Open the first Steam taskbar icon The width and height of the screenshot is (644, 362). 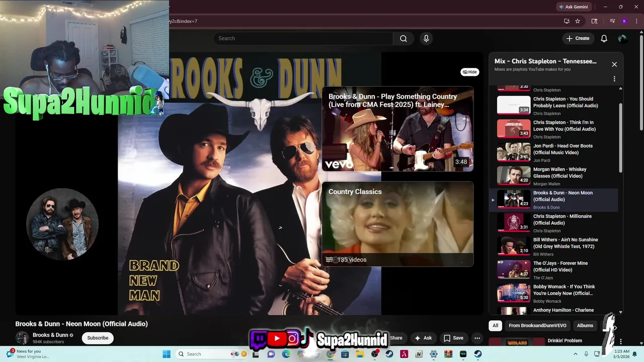point(389,354)
